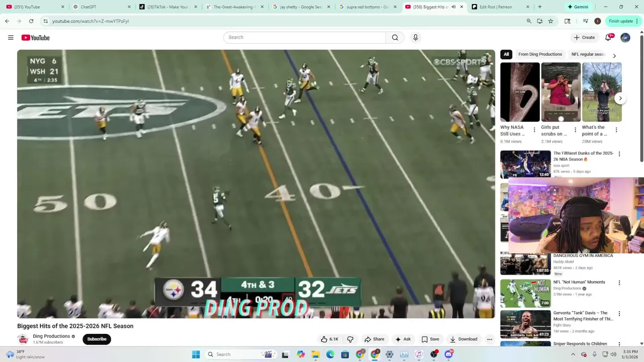The image size is (644, 362).
Task: Select the From Ding Productions chip
Action: tap(540, 54)
